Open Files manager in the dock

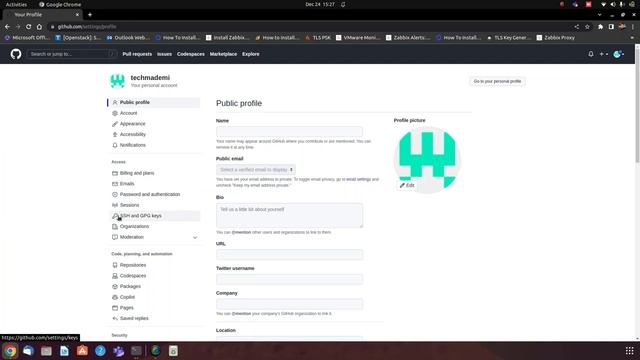(x=46, y=351)
